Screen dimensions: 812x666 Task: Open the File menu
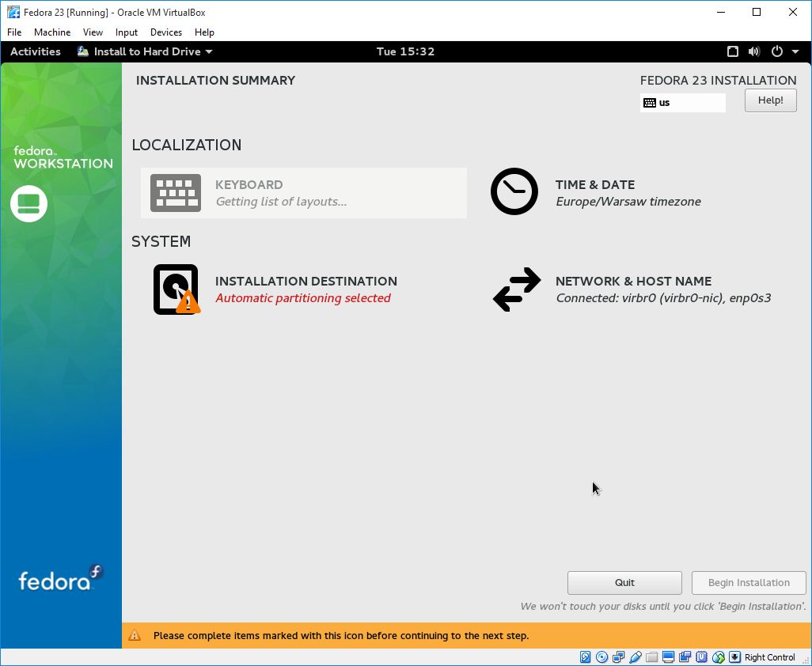[14, 32]
